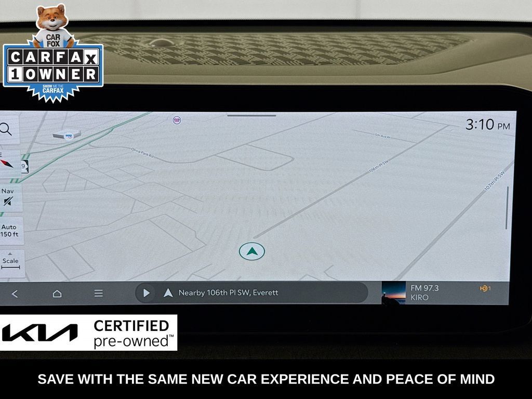Tap the IHOP building map icon
The width and height of the screenshot is (532, 399).
67,135
